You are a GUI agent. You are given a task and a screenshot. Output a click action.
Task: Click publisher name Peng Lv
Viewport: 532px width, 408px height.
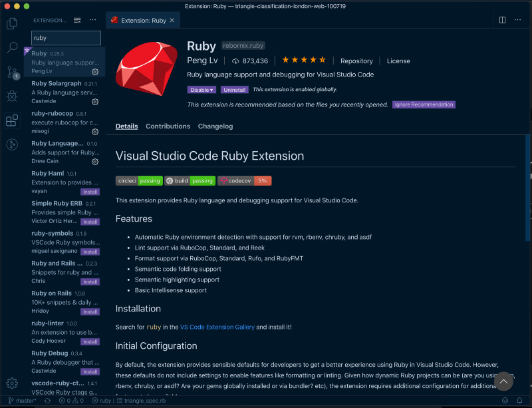tap(202, 61)
